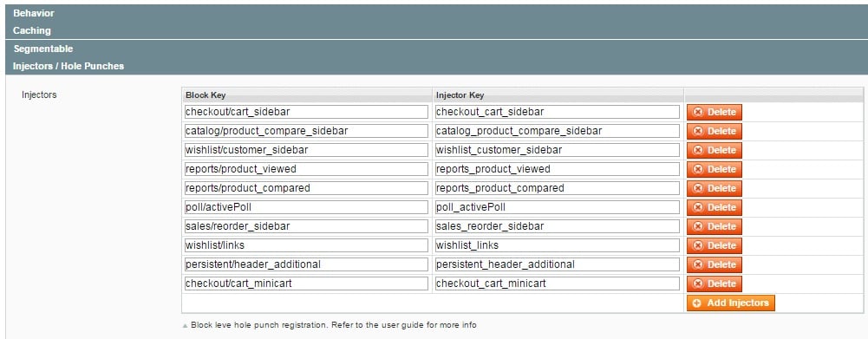Click x icon for persistent/header_additional row

pos(697,264)
